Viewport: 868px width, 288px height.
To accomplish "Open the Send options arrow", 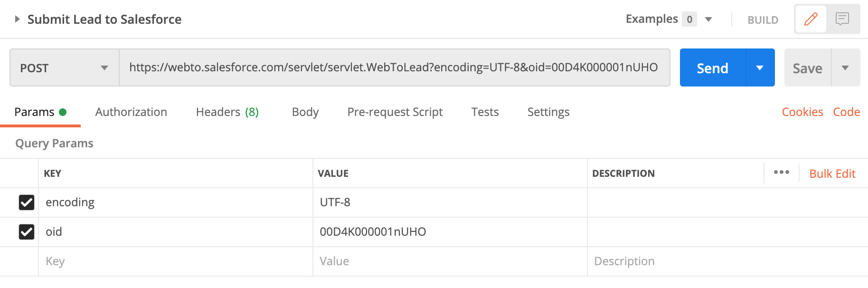I will click(760, 67).
